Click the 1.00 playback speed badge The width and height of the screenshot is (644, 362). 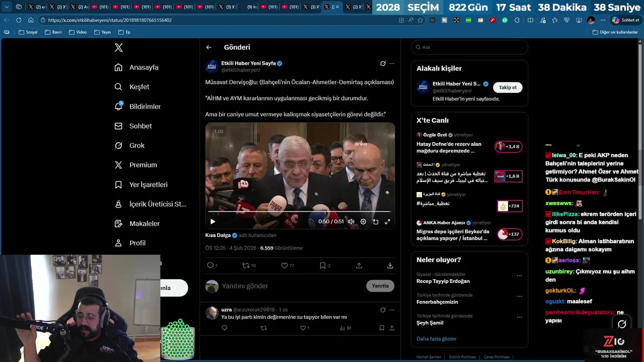[218, 132]
